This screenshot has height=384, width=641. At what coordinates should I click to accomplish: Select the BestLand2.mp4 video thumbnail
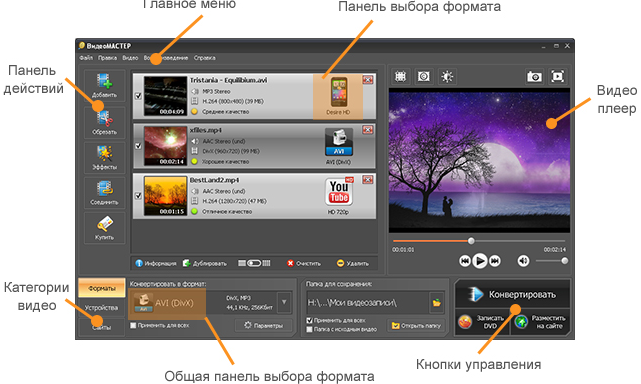coord(166,195)
